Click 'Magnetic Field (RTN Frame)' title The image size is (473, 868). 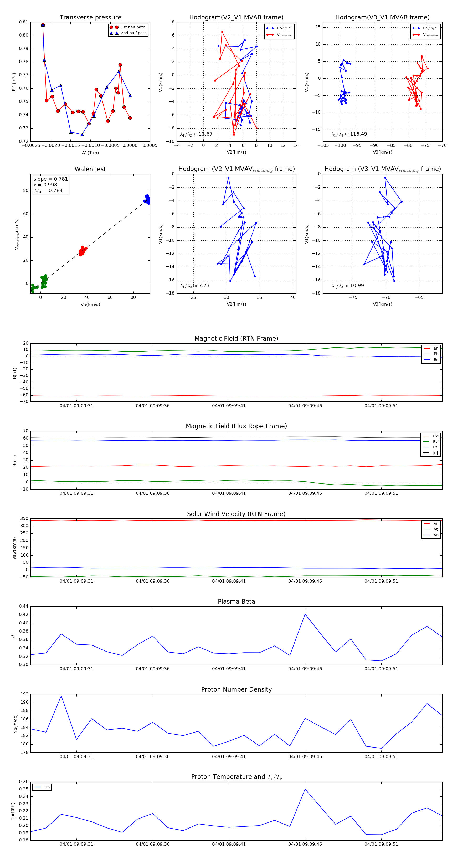[236, 339]
